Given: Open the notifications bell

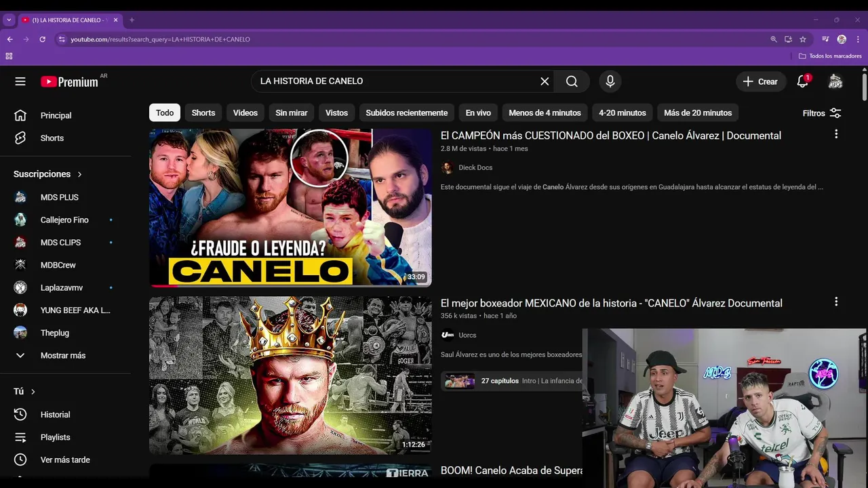Looking at the screenshot, I should (x=802, y=81).
